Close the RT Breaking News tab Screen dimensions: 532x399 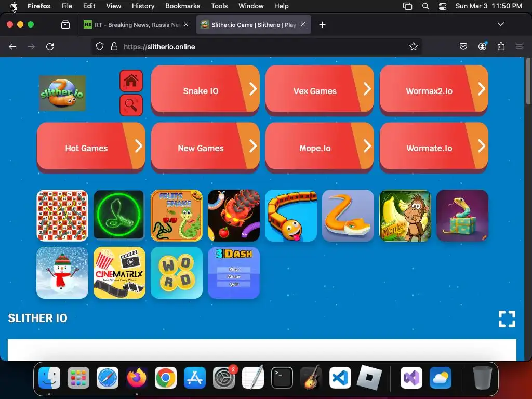[186, 24]
